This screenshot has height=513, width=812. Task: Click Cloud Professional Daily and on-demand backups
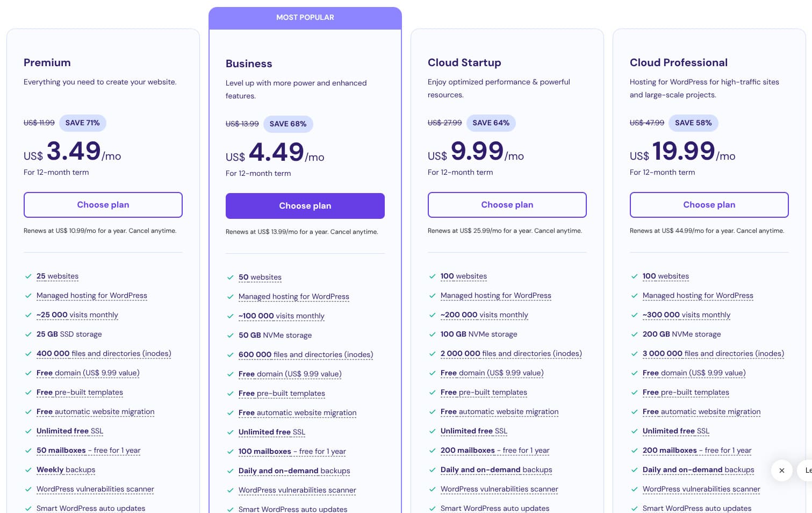(x=698, y=470)
